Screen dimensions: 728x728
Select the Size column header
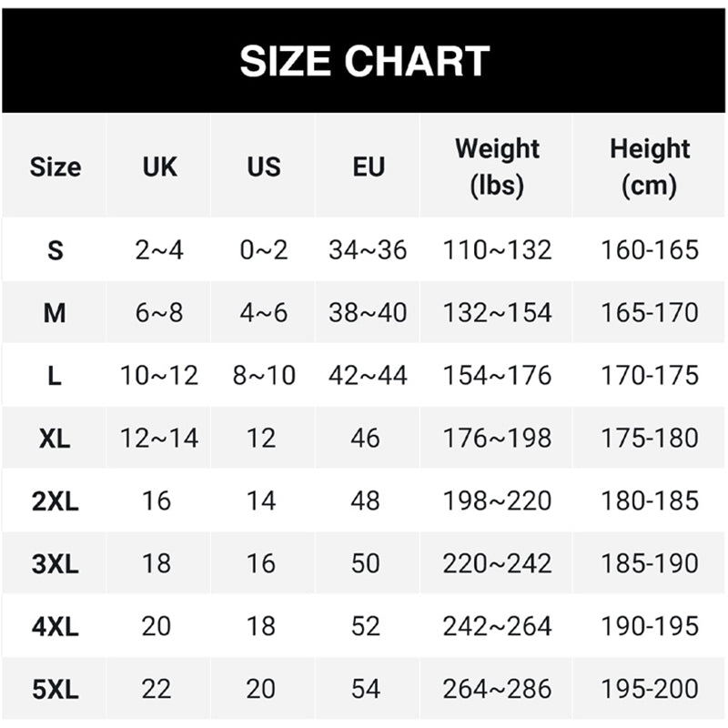coord(55,167)
